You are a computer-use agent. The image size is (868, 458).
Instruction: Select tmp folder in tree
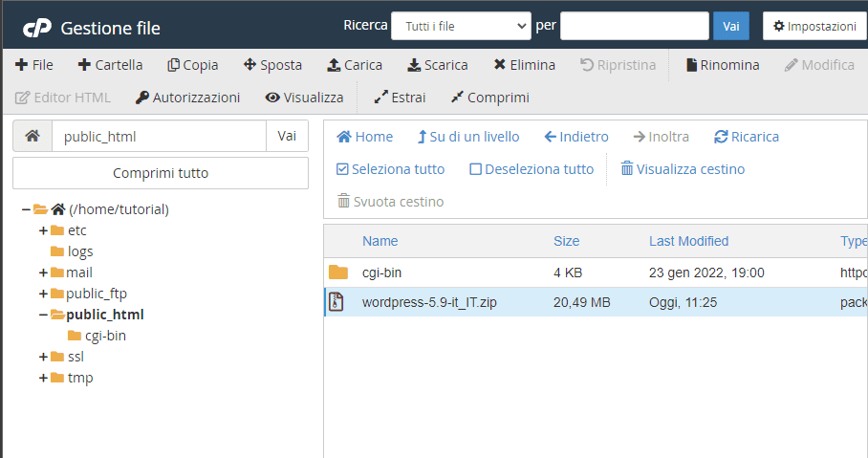80,378
